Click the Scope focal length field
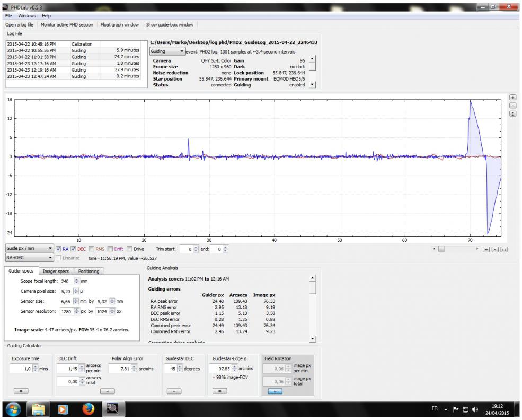This screenshot has height=420, width=522. click(67, 281)
